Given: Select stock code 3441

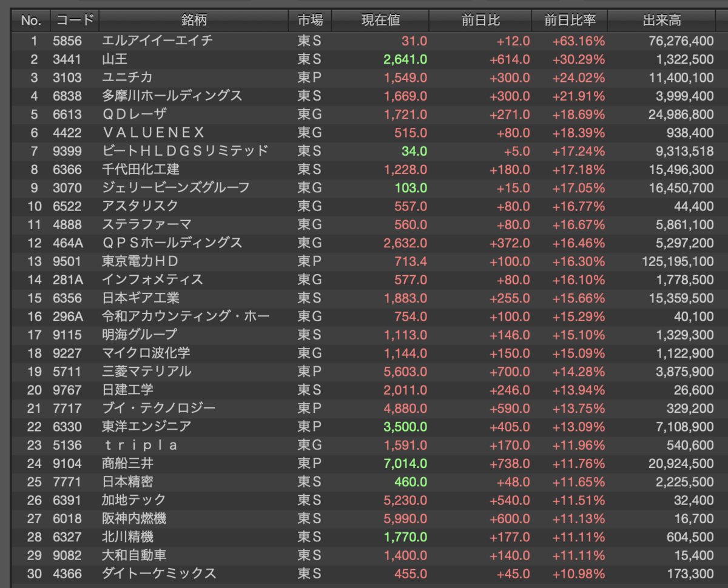Looking at the screenshot, I should (x=67, y=59).
